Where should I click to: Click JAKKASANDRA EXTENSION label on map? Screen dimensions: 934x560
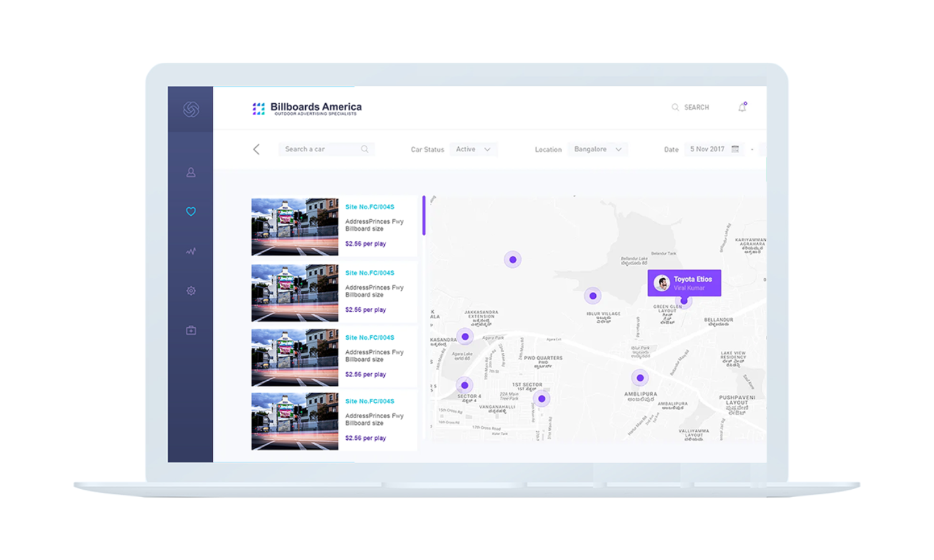click(x=481, y=314)
